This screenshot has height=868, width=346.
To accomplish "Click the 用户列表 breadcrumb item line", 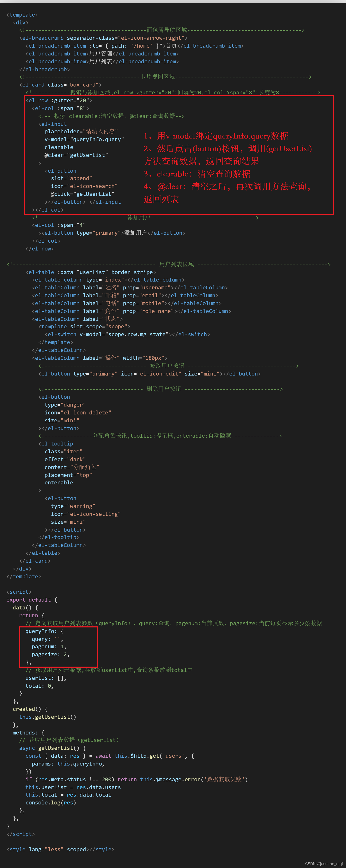I will (102, 62).
